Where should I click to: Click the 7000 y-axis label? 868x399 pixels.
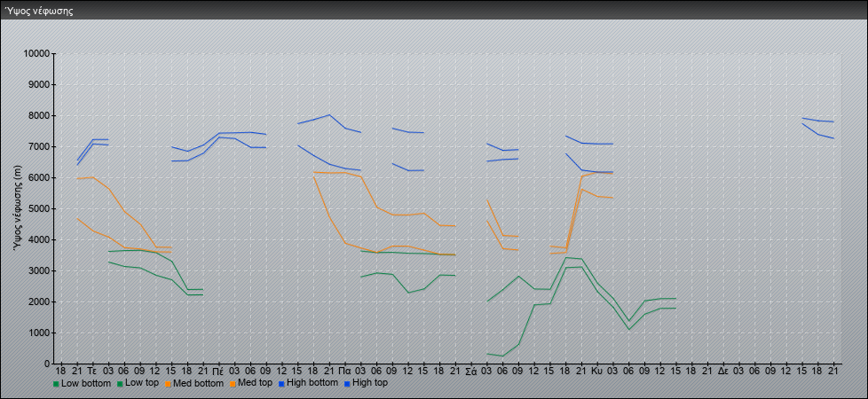[39, 146]
